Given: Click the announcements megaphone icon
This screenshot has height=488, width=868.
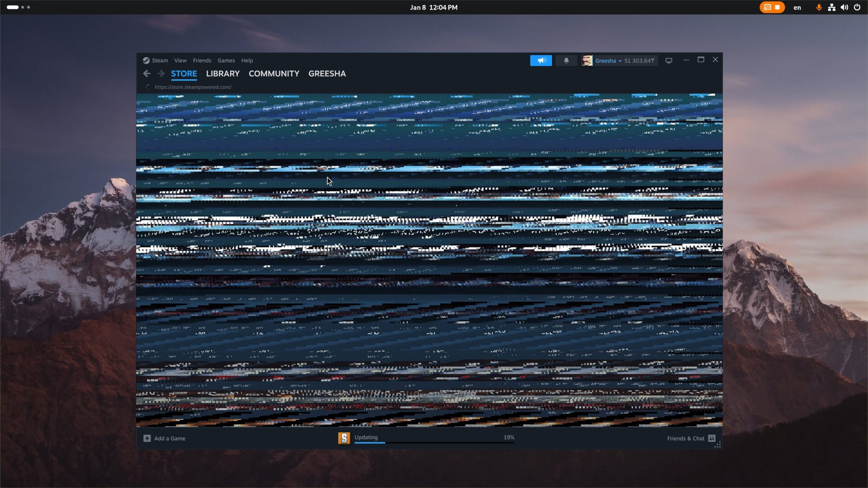Looking at the screenshot, I should [541, 61].
